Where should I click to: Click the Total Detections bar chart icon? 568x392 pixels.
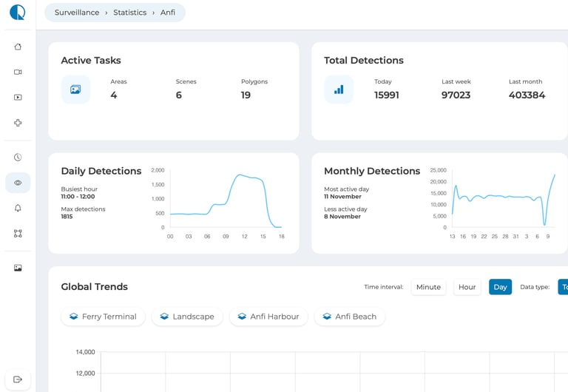[x=339, y=89]
